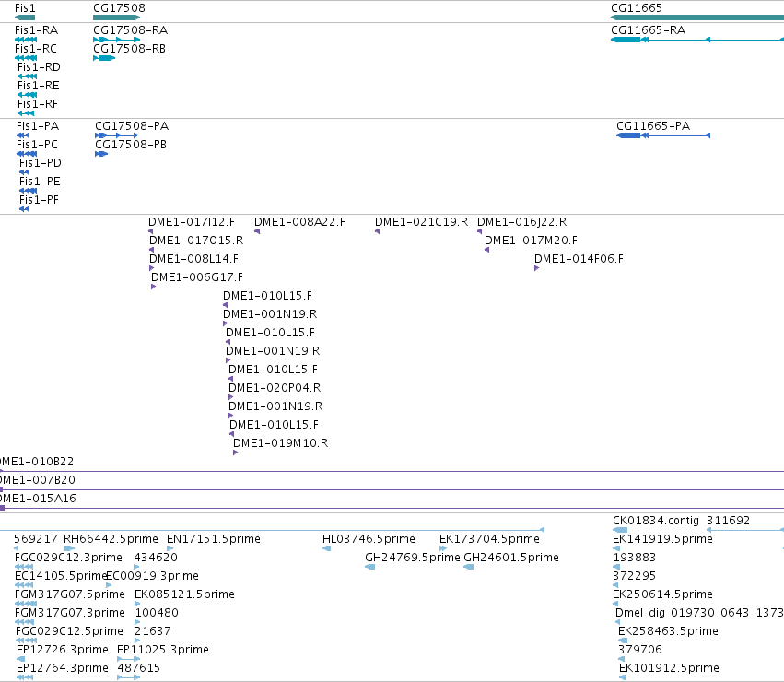
Task: Open BAC end DME1-008L14.F
Action: point(193,259)
